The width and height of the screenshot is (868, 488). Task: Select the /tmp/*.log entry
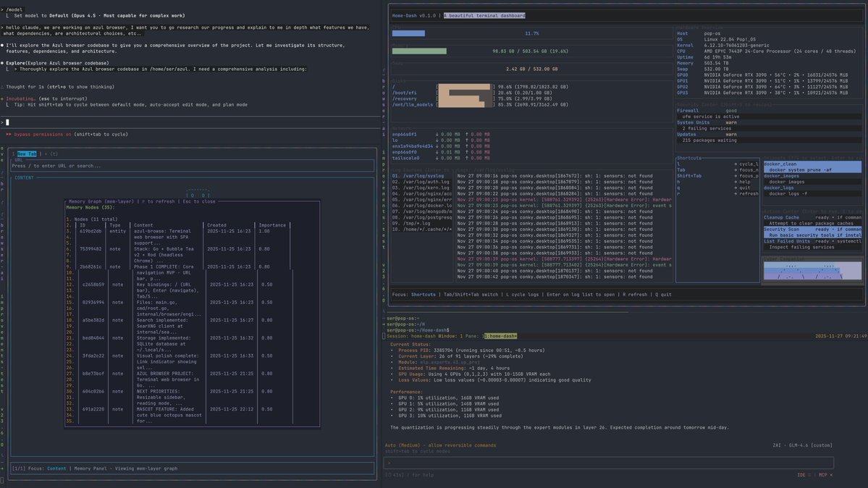[x=422, y=223]
